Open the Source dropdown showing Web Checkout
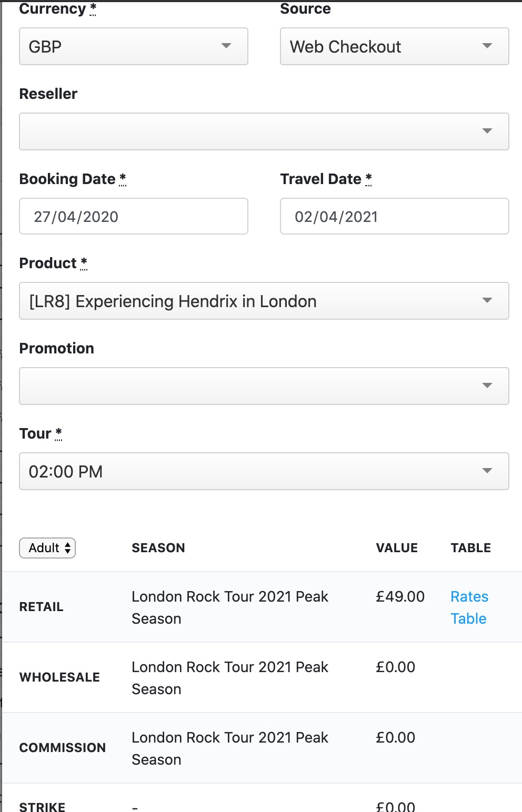 point(395,46)
